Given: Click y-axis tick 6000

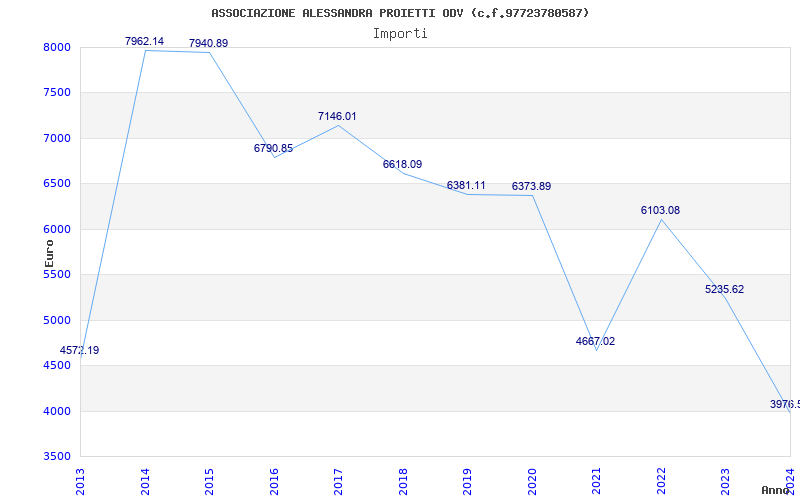Looking at the screenshot, I should pyautogui.click(x=57, y=230).
